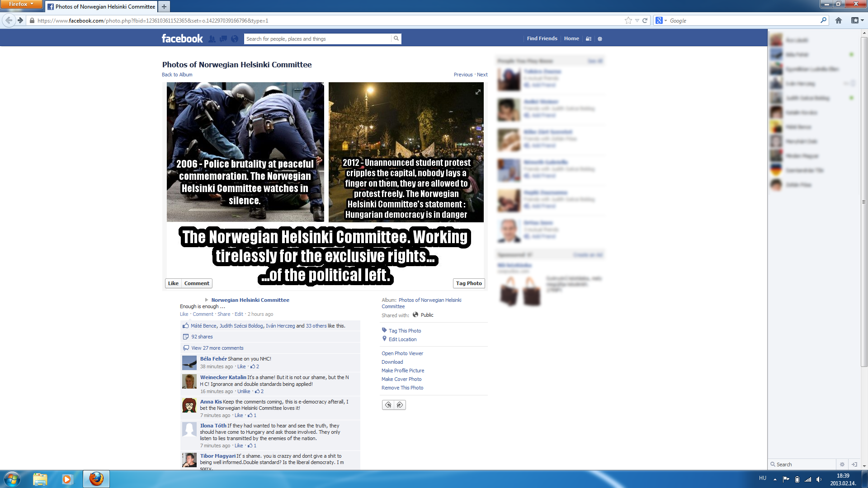Click in the Facebook search field
Screen dimensions: 868x488
coord(317,39)
